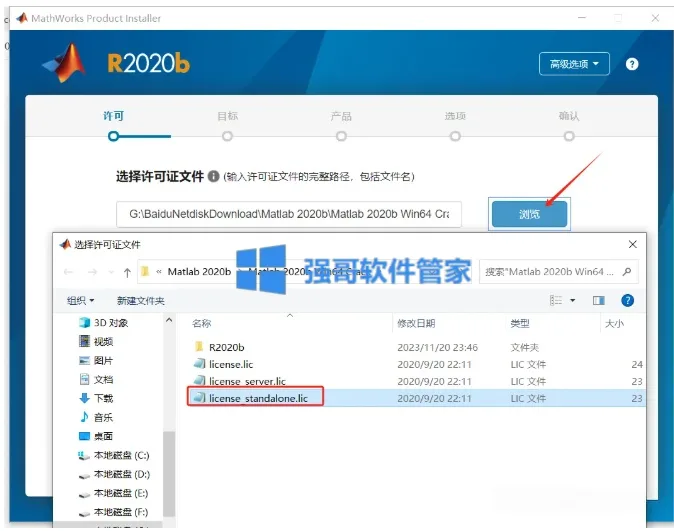Click the license file path input field

tap(289, 214)
